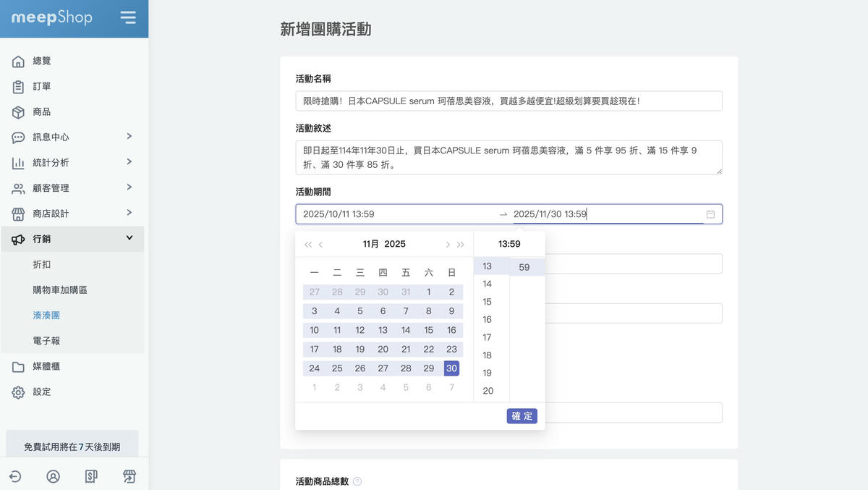
Task: Select November 15 in the calendar
Action: (429, 330)
